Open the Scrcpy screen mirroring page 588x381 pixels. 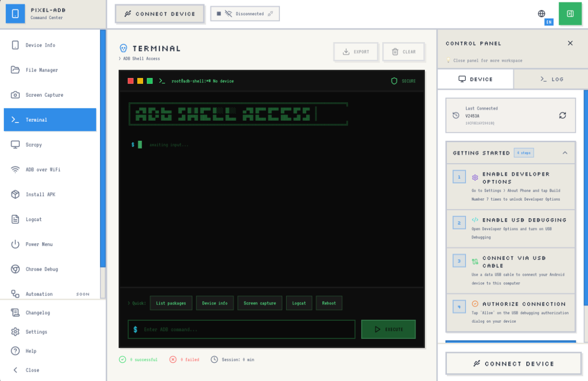tap(50, 145)
